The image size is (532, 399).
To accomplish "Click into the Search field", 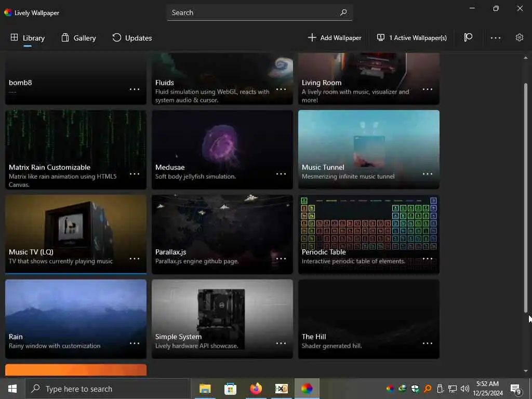I will 260,12.
